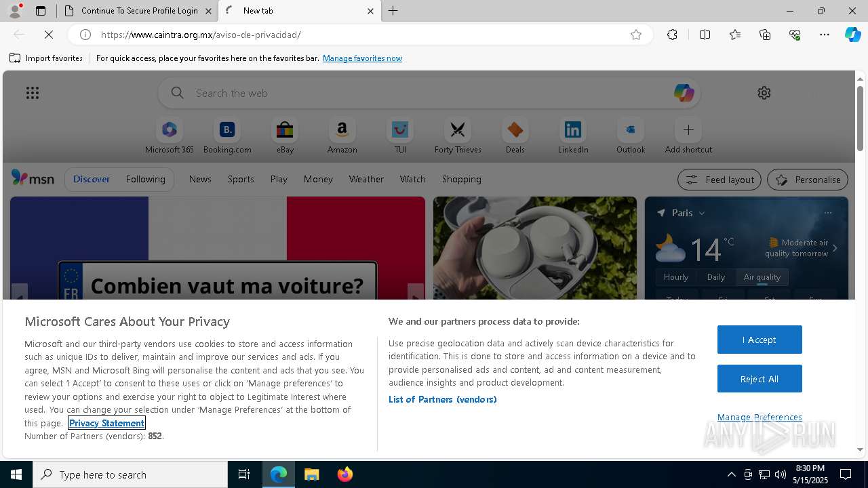This screenshot has height=488, width=868.
Task: Open File Explorer from taskbar
Action: coord(312,474)
